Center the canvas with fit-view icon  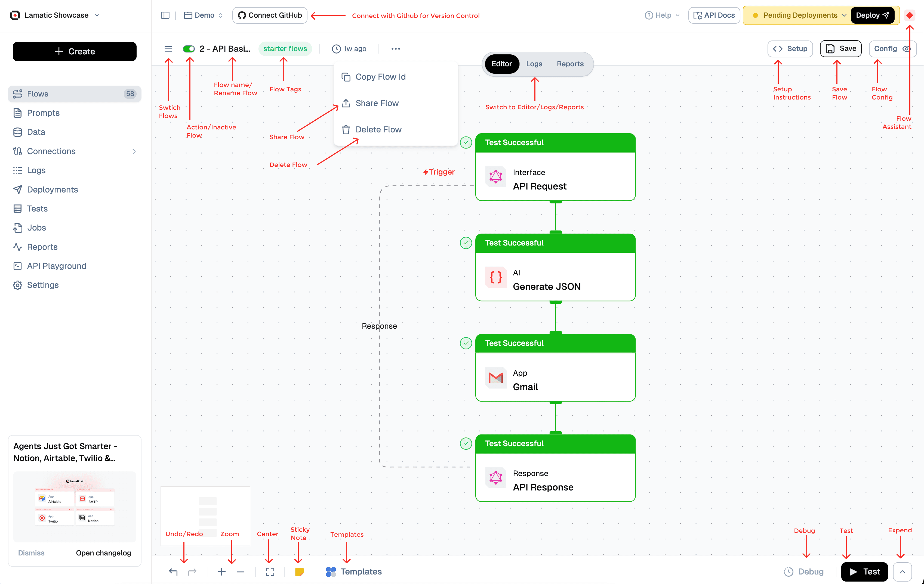tap(270, 572)
